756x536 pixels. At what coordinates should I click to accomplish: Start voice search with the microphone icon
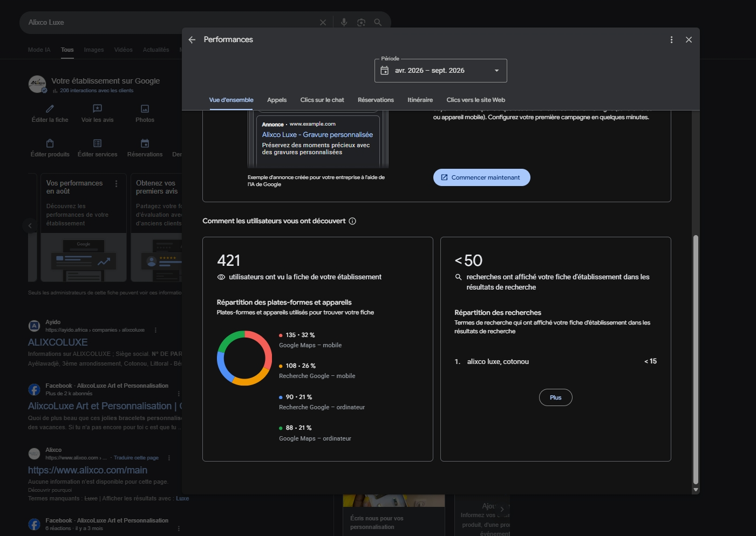(x=344, y=23)
